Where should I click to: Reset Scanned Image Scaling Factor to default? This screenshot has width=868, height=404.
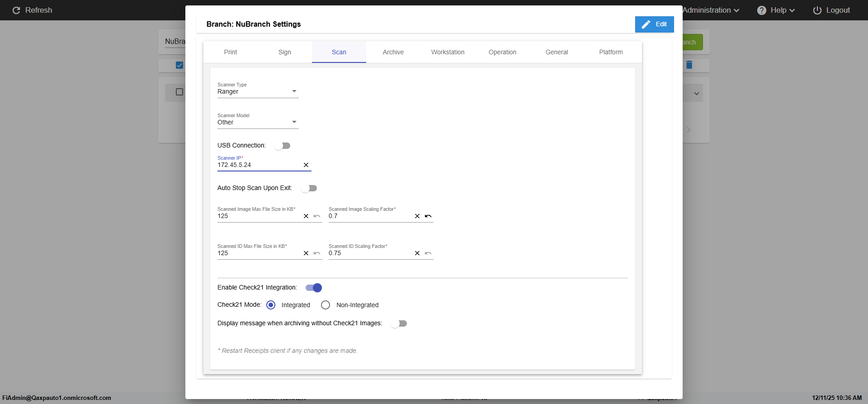428,216
